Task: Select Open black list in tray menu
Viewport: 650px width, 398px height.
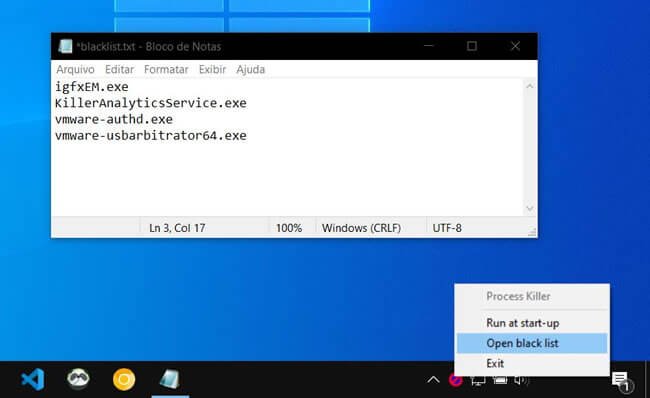Action: [532, 343]
